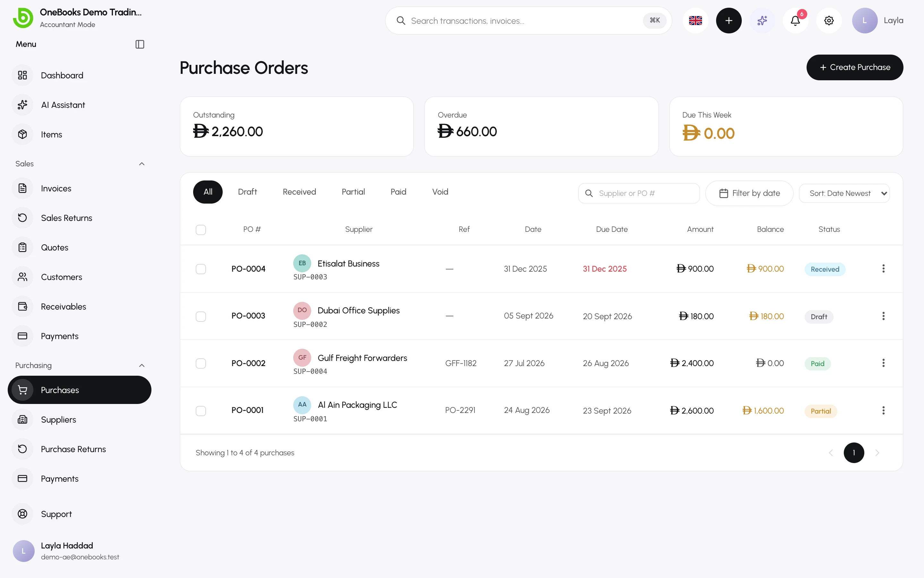Viewport: 924px width, 578px height.
Task: Open settings gear icon
Action: [x=829, y=21]
